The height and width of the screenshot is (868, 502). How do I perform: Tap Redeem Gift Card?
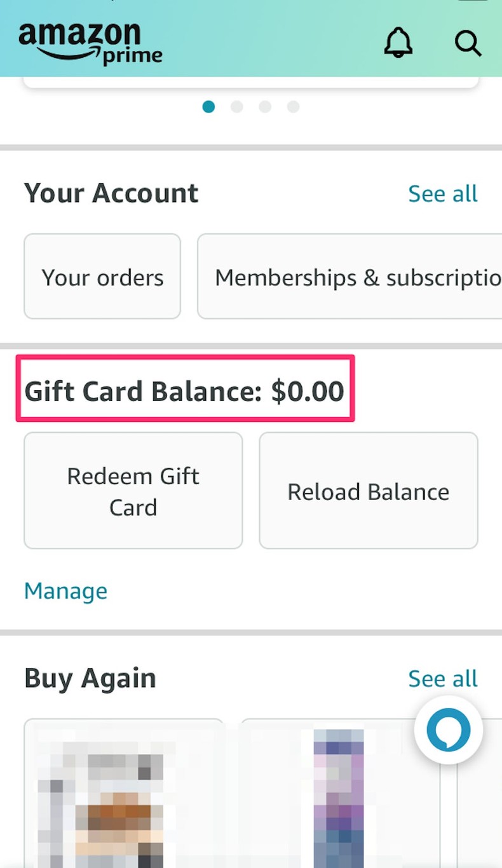pyautogui.click(x=133, y=491)
